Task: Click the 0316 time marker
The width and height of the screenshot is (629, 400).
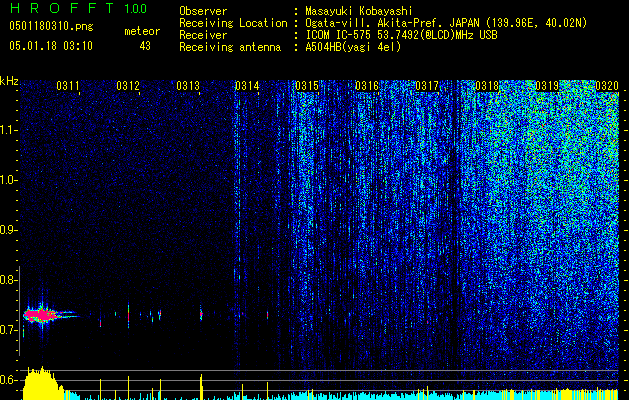Action: pyautogui.click(x=367, y=85)
